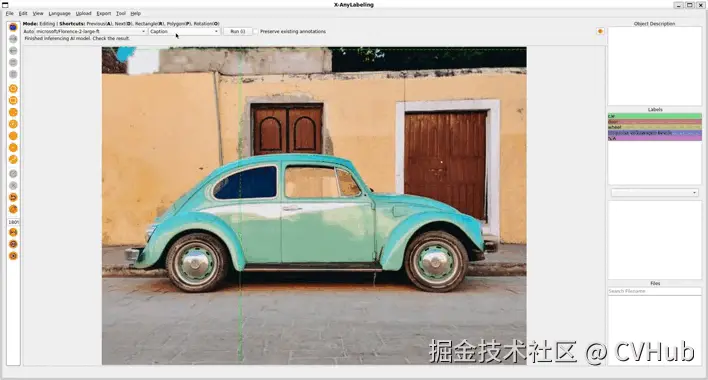Click the Fit Width icon below zoom field
The width and height of the screenshot is (708, 380).
coord(13,232)
